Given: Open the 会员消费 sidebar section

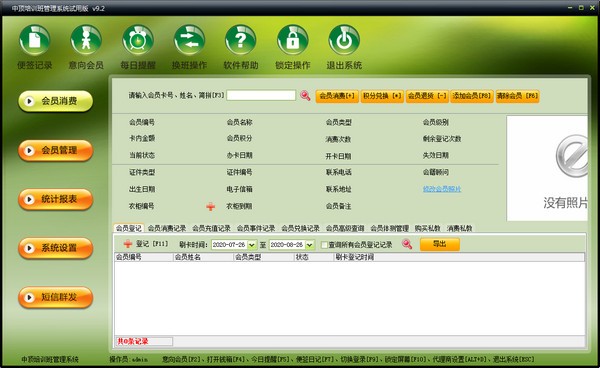Looking at the screenshot, I should coord(55,101).
